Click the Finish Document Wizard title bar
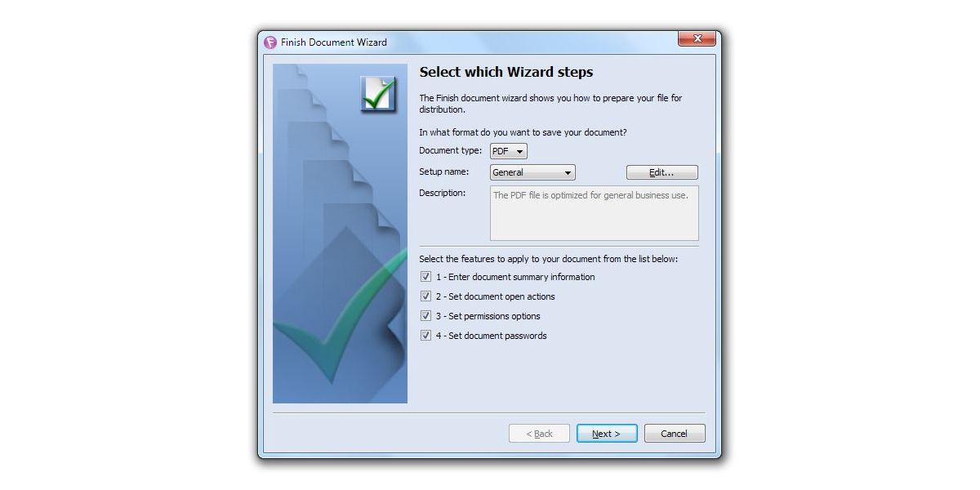980x490 pixels. click(x=474, y=42)
